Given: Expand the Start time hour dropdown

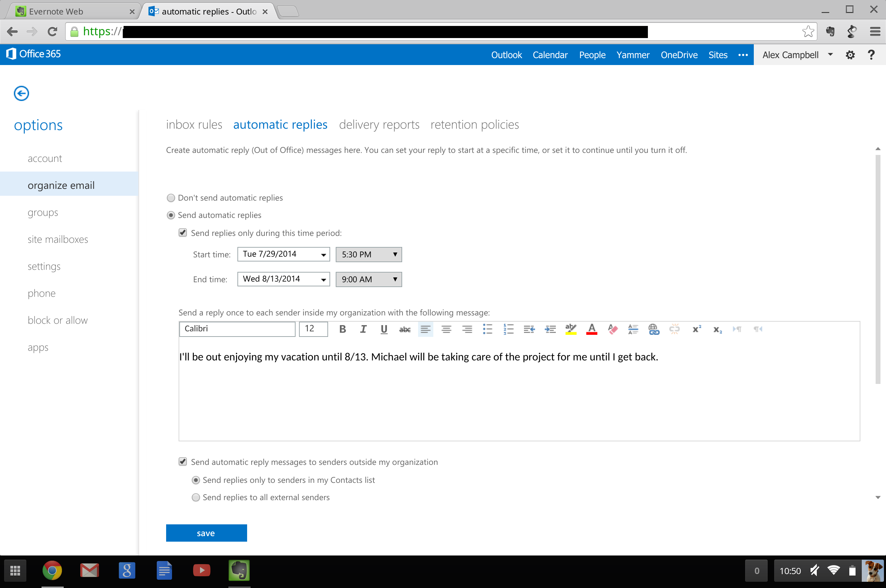Looking at the screenshot, I should click(395, 254).
